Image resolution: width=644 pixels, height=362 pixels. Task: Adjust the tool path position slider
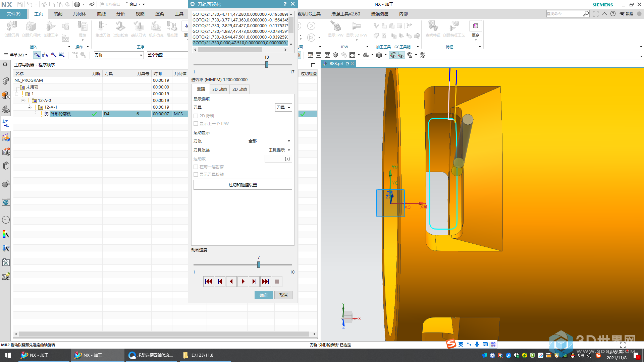267,65
